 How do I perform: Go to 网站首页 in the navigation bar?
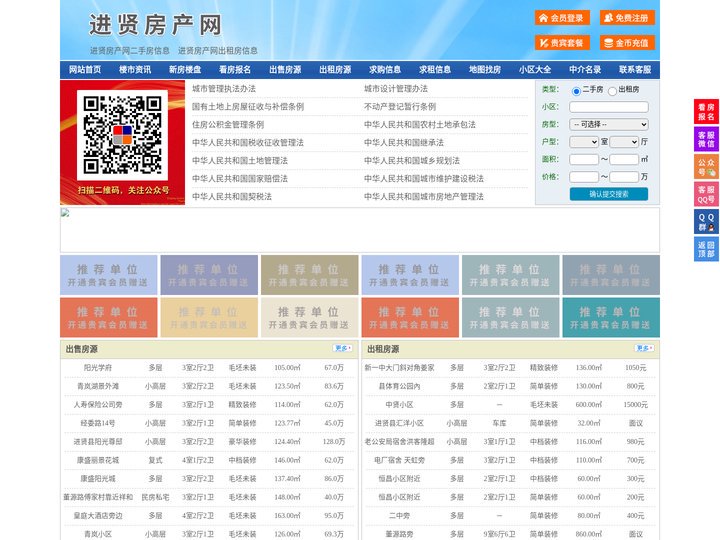85,70
